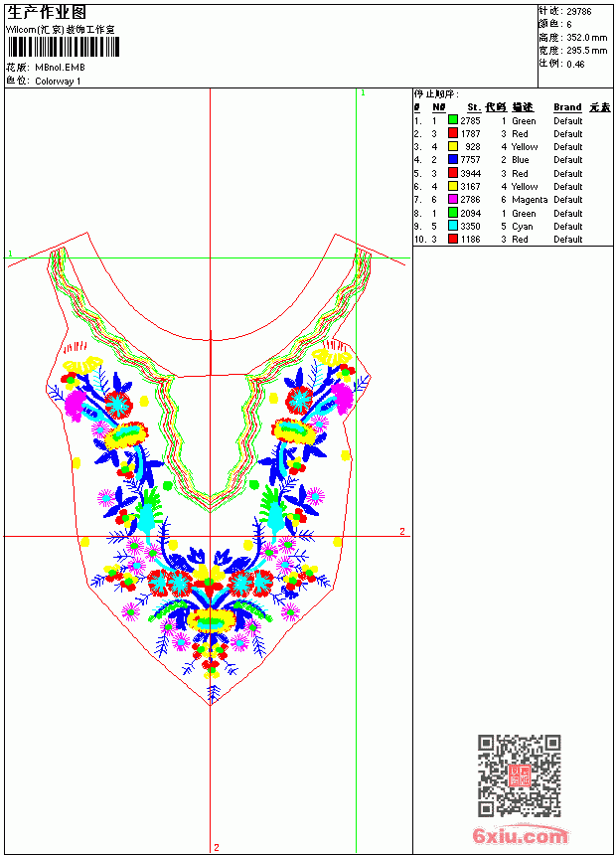Image resolution: width=616 pixels, height=855 pixels.
Task: Click the green guide marker 1 at top
Action: 363,93
